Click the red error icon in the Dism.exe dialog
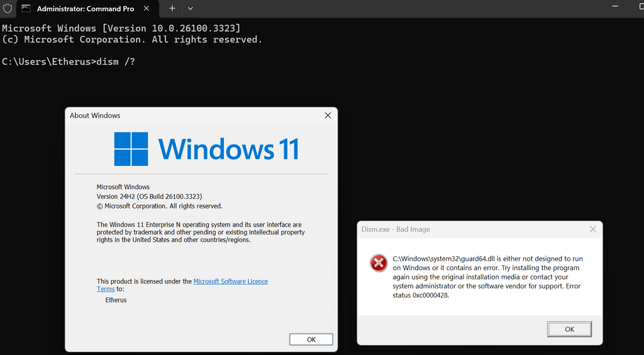Viewport: 644px width, 355px height. (379, 263)
